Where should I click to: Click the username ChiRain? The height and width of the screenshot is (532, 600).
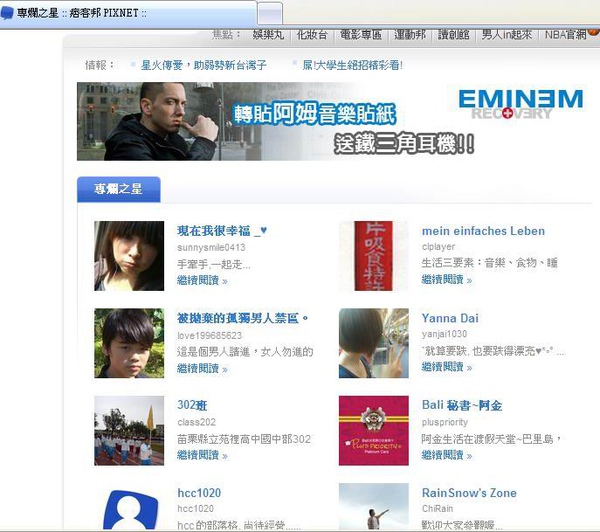437,509
